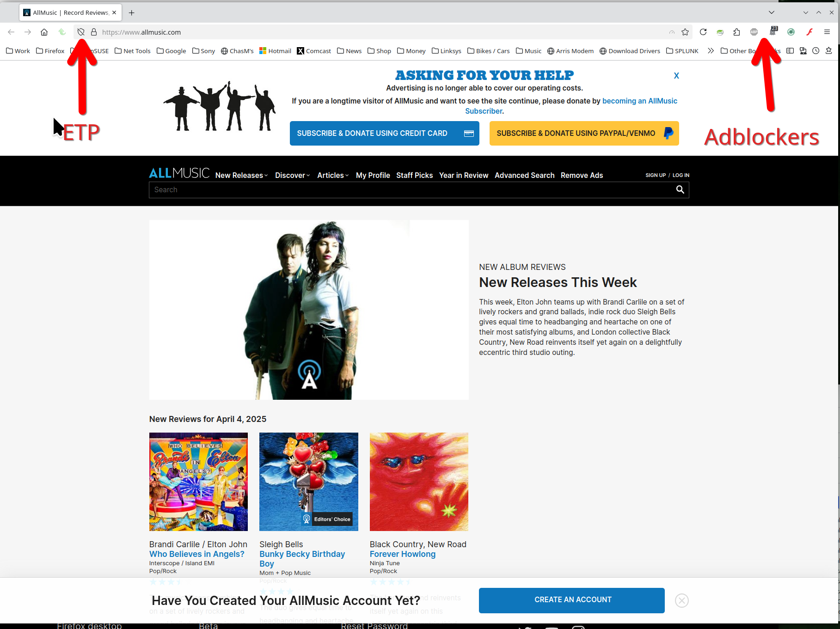The width and height of the screenshot is (840, 629).
Task: Open the Comcast bookmark
Action: tap(314, 51)
